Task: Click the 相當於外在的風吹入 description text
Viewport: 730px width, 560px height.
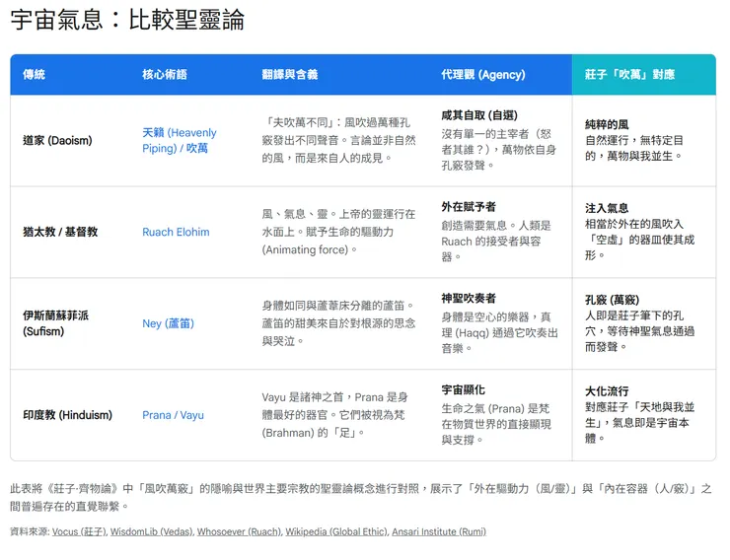Action: coord(639,240)
